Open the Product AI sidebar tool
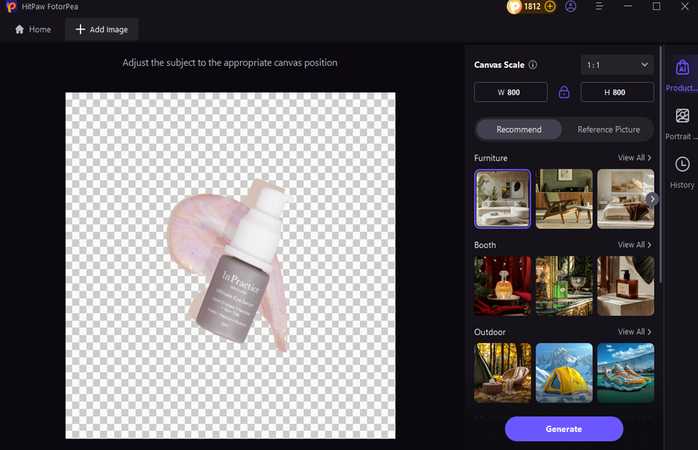 tap(682, 75)
